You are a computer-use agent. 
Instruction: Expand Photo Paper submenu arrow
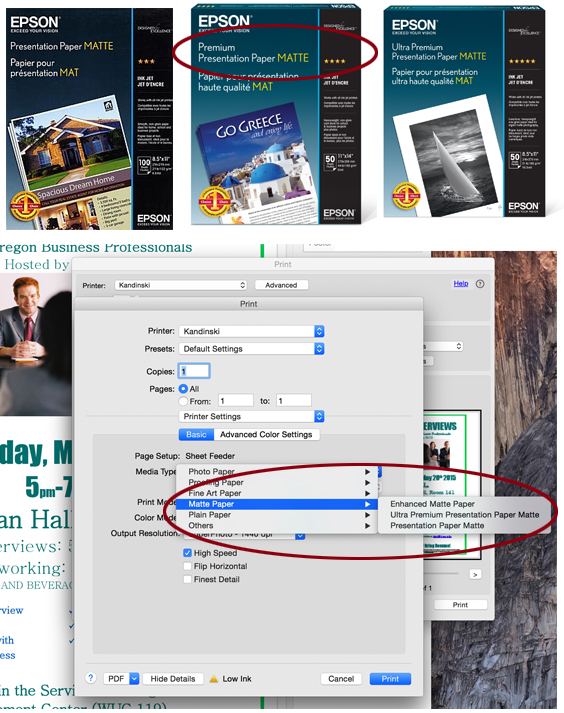pos(368,472)
